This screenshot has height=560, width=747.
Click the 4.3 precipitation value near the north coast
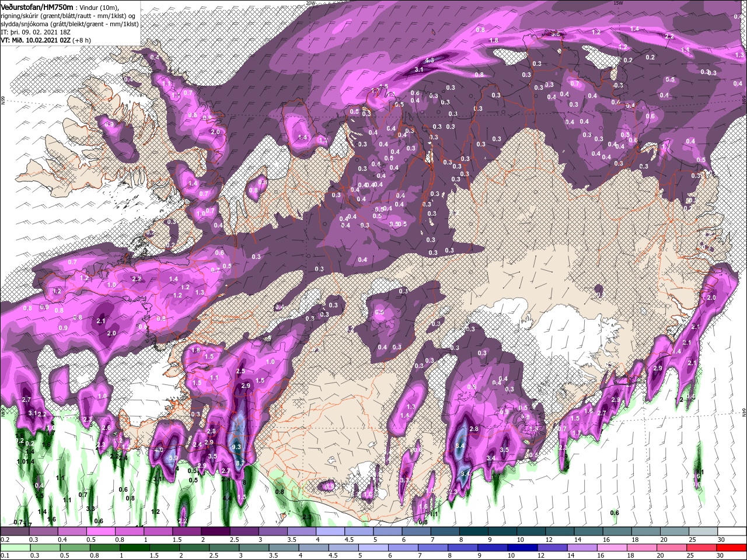click(x=430, y=60)
